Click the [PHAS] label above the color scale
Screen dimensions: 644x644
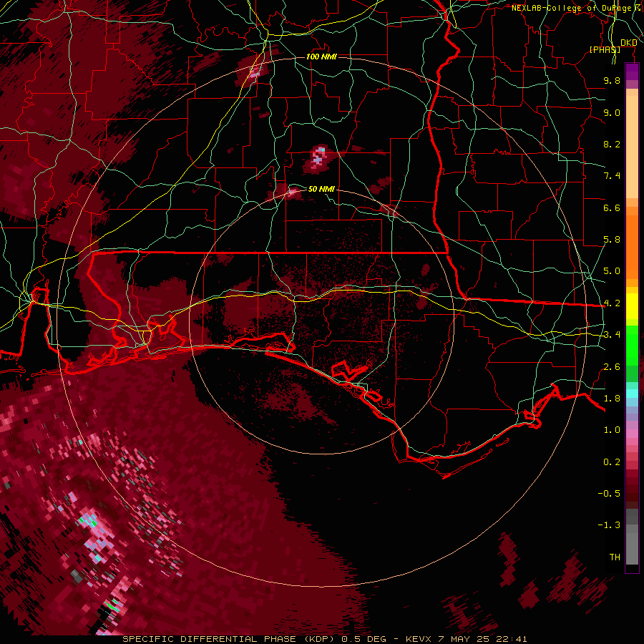pyautogui.click(x=605, y=49)
